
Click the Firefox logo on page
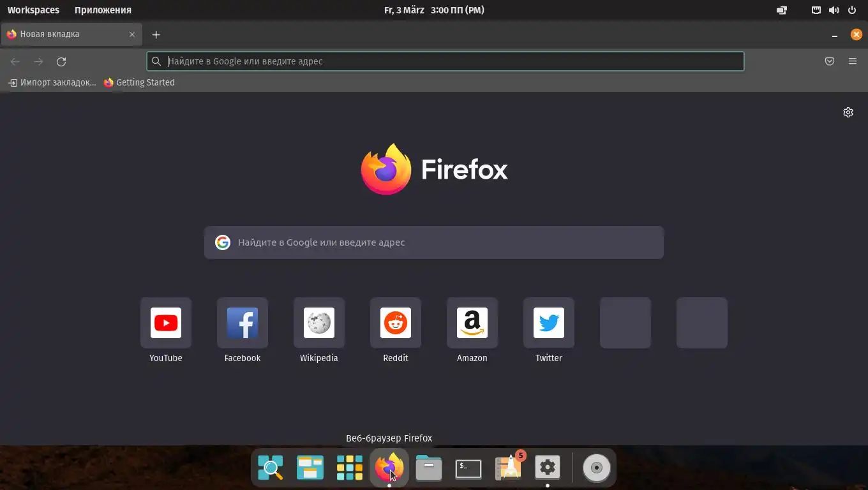(x=387, y=169)
